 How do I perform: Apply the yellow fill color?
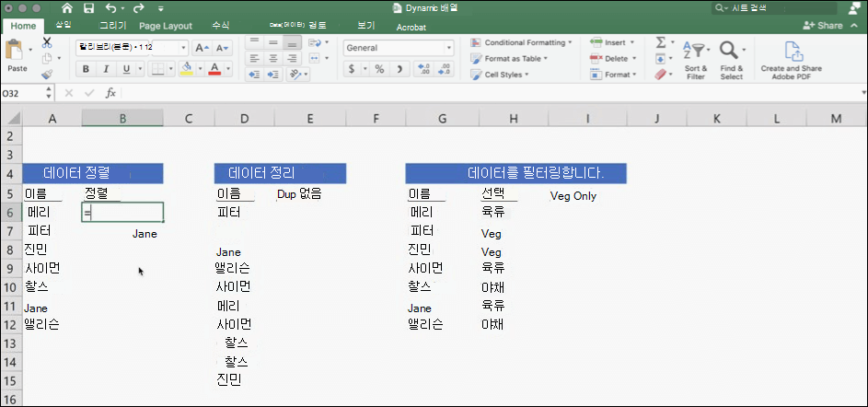[187, 69]
